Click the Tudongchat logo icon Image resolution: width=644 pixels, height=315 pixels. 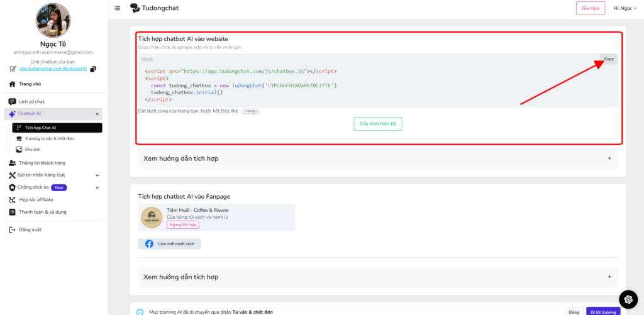tap(135, 8)
